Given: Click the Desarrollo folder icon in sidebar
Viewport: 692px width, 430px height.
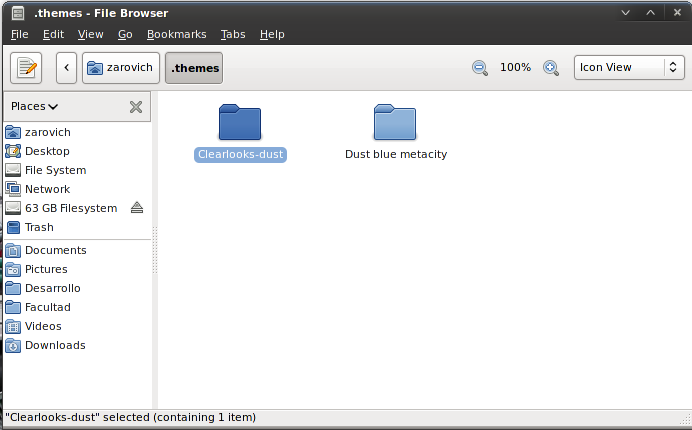Looking at the screenshot, I should 13,288.
